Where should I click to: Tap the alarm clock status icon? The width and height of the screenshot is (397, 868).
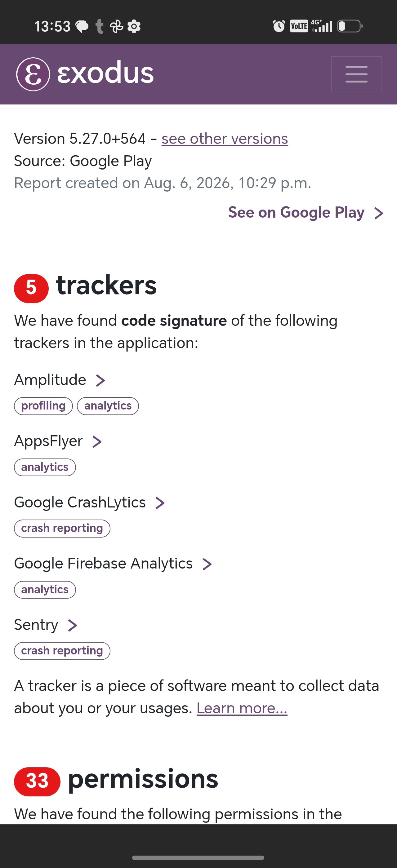(279, 26)
